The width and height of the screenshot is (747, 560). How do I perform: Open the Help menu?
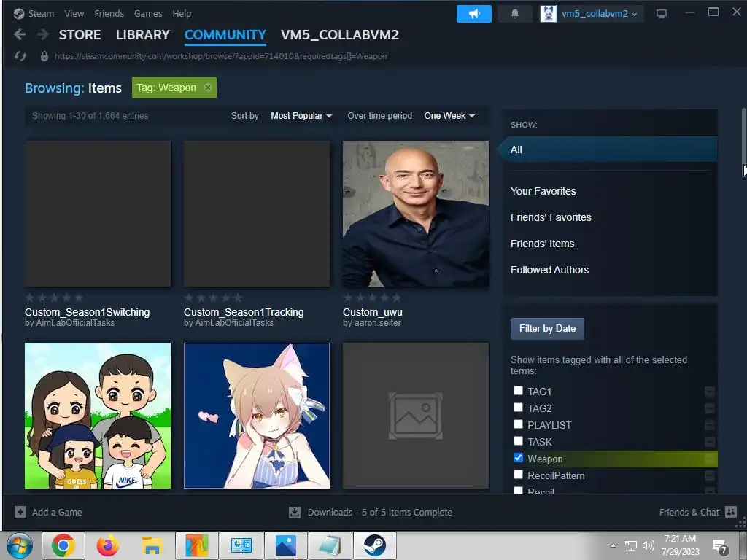(182, 13)
